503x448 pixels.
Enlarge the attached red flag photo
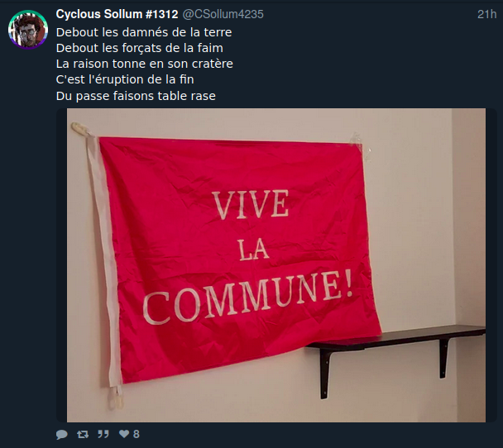coord(276,265)
